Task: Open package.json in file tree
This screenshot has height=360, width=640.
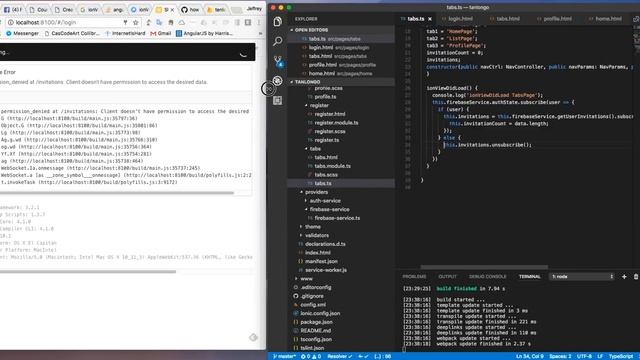Action: [x=316, y=322]
